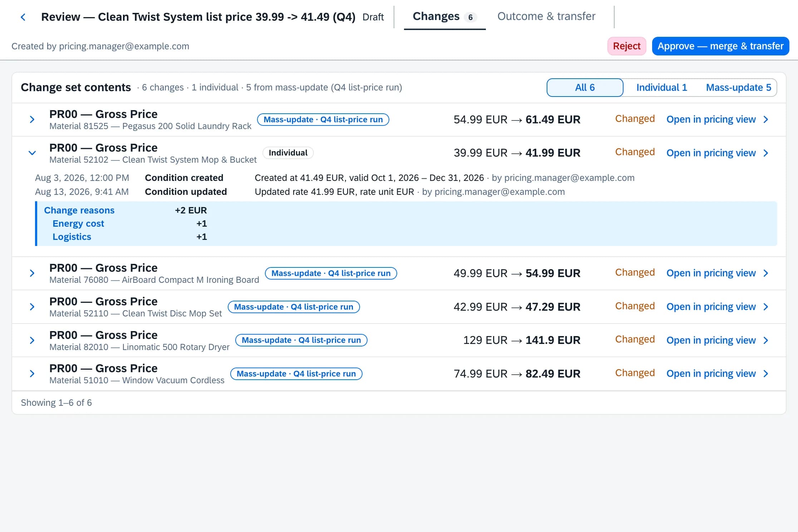Click 'Created at 41.49 EUR, valid Oct 1, 2026' detail

coord(337,178)
